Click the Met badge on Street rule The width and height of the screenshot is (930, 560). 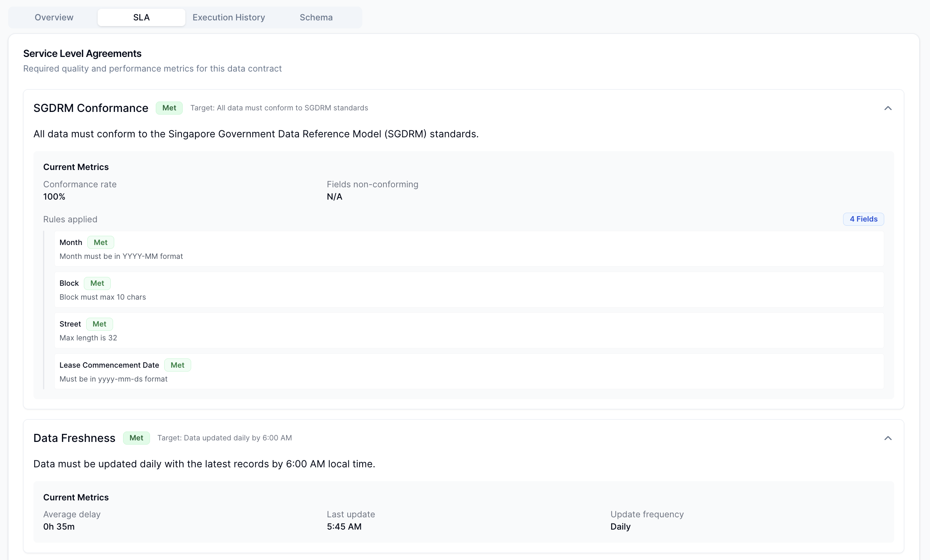pos(99,324)
